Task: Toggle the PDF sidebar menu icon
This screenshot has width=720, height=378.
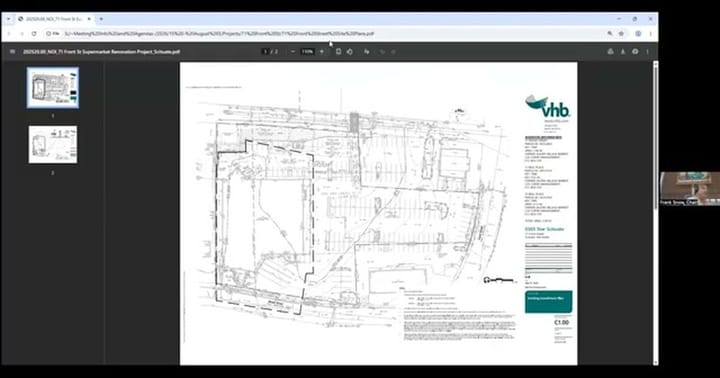Action: tap(12, 51)
